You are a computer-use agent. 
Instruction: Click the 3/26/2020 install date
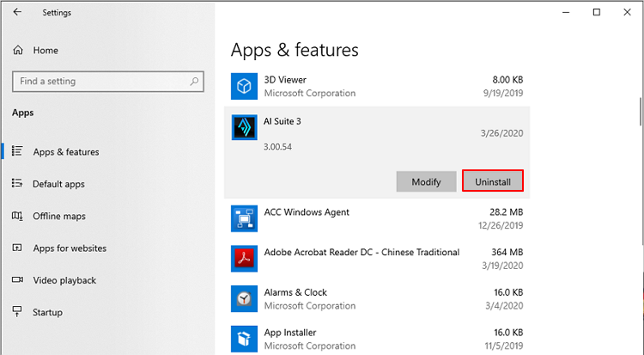click(502, 133)
